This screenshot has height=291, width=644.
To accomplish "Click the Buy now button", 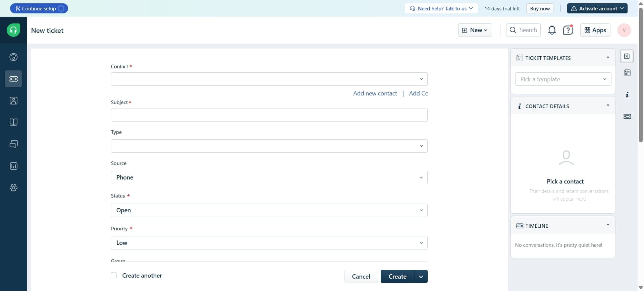I will click(540, 8).
